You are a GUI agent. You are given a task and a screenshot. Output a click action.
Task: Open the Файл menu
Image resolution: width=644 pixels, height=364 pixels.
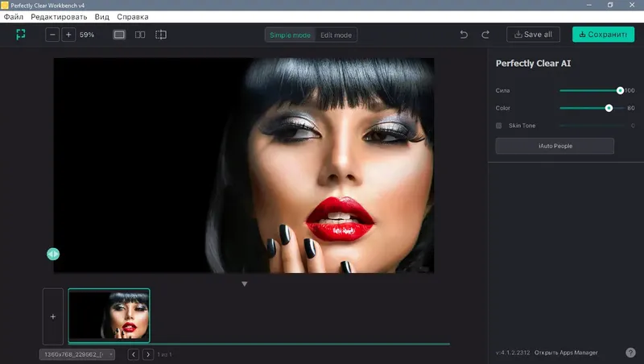click(x=14, y=17)
